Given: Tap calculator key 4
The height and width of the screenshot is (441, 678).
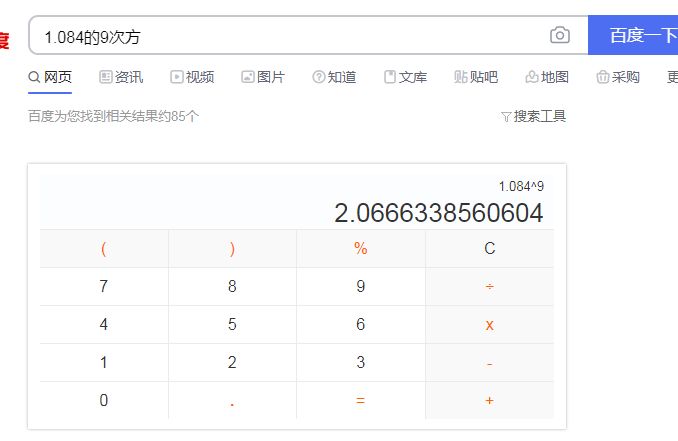Looking at the screenshot, I should tap(104, 324).
